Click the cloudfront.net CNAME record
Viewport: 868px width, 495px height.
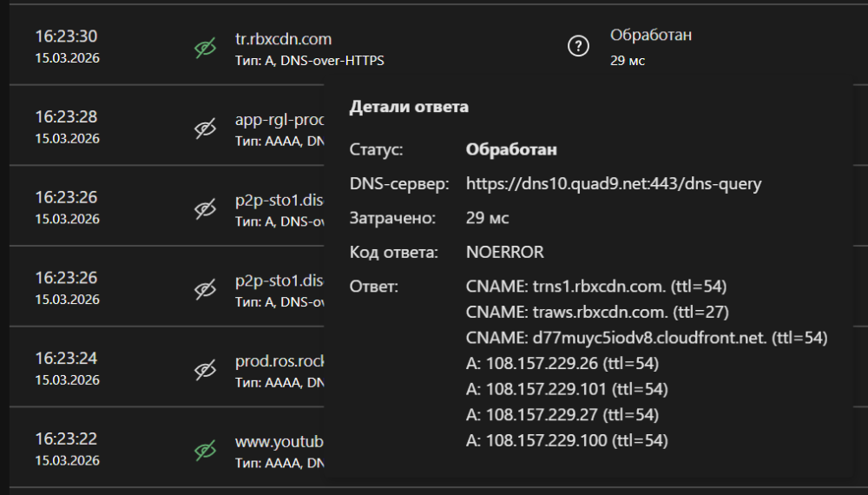(646, 338)
